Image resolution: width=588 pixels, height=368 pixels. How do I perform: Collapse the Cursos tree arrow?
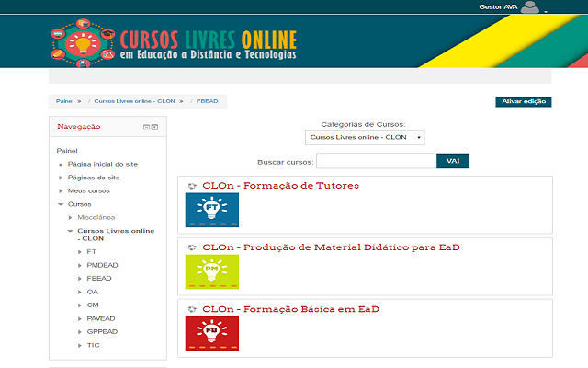[61, 204]
